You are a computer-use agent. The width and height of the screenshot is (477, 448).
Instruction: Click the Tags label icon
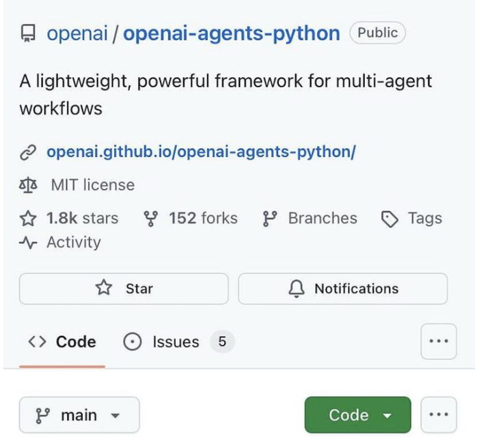point(390,219)
